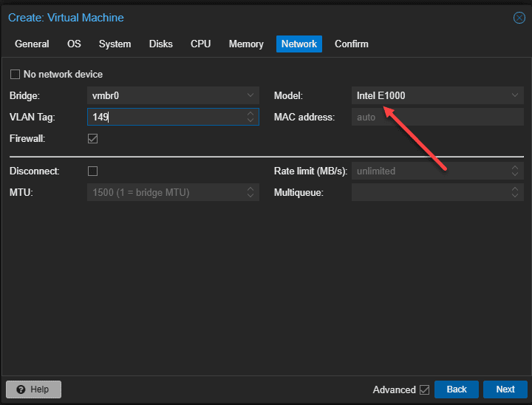This screenshot has height=405, width=532.
Task: Toggle the Firewall checkbox
Action: point(93,138)
